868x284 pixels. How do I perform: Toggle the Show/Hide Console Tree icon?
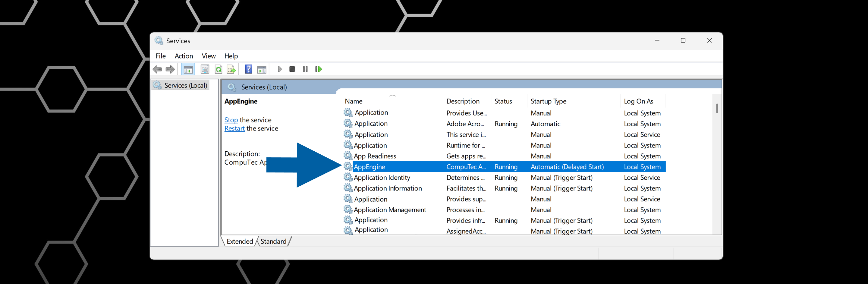click(188, 69)
